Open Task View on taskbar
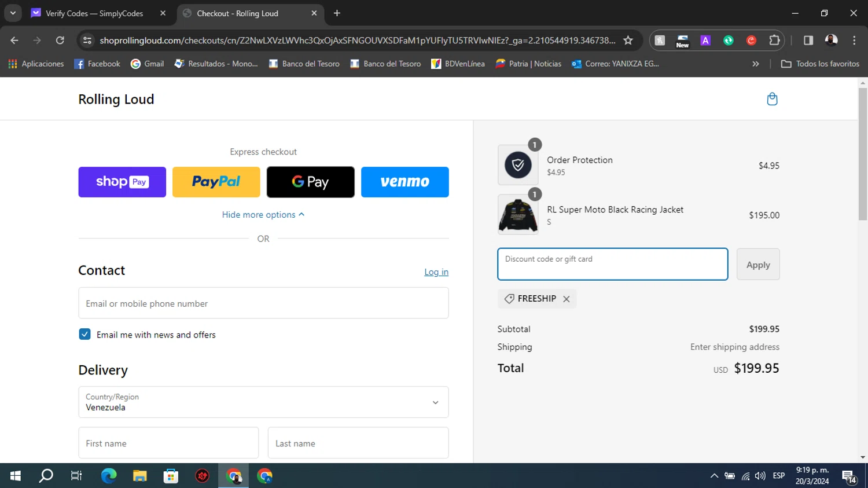This screenshot has width=868, height=488. click(76, 476)
